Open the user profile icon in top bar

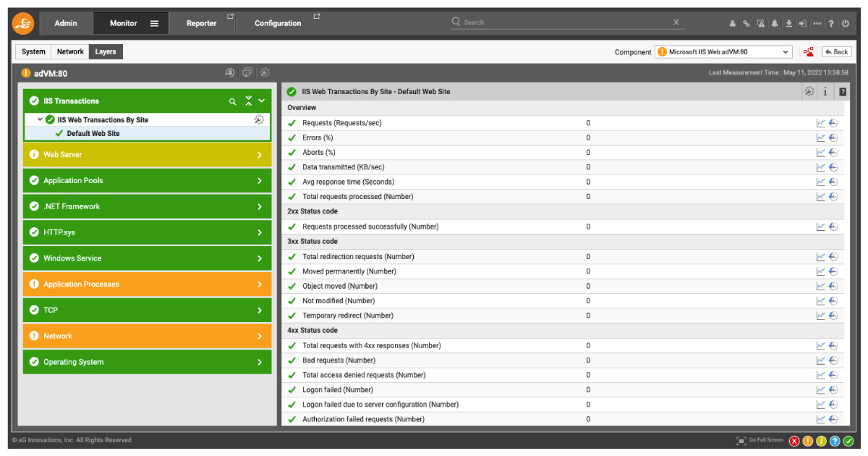pyautogui.click(x=733, y=23)
